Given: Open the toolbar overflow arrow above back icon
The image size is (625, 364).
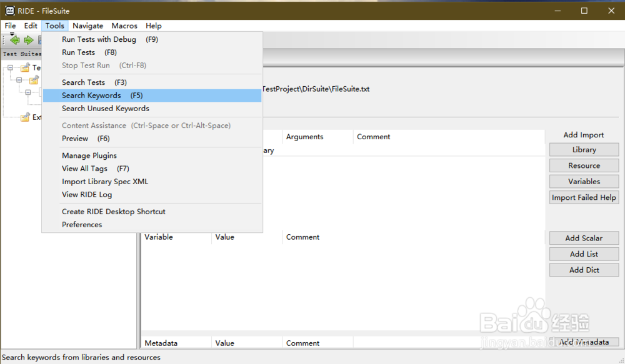Looking at the screenshot, I should pyautogui.click(x=12, y=34).
